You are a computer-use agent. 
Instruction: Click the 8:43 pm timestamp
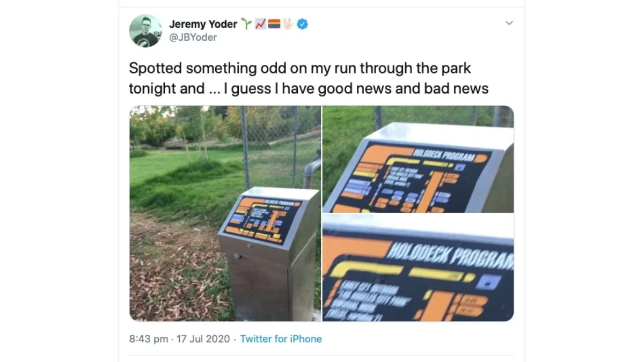pos(148,339)
